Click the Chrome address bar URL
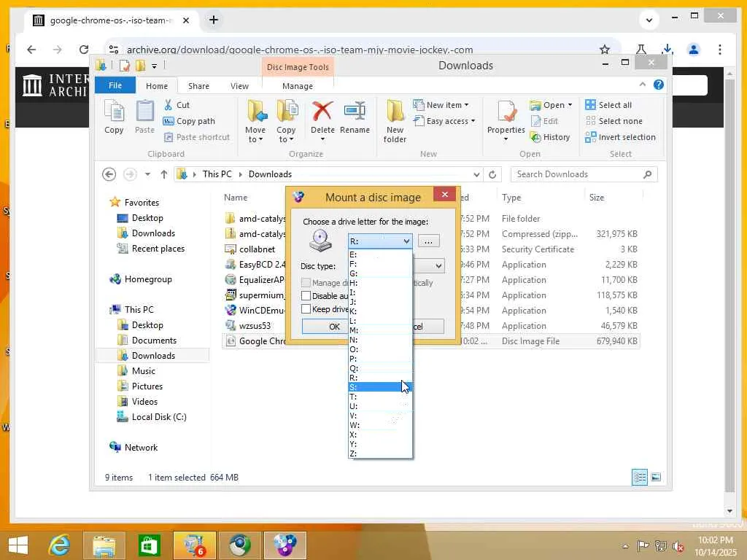This screenshot has height=560, width=747. click(300, 50)
